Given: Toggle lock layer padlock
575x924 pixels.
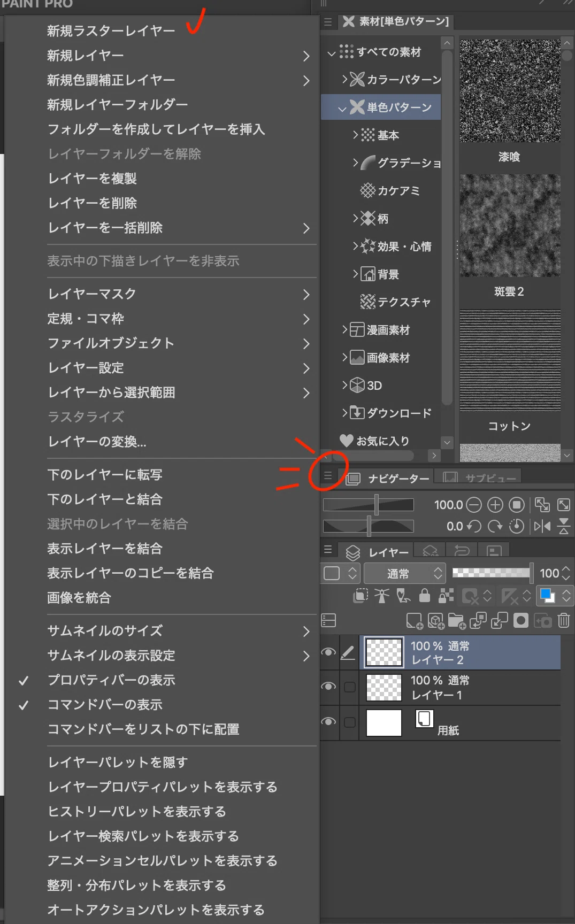Looking at the screenshot, I should [x=425, y=596].
